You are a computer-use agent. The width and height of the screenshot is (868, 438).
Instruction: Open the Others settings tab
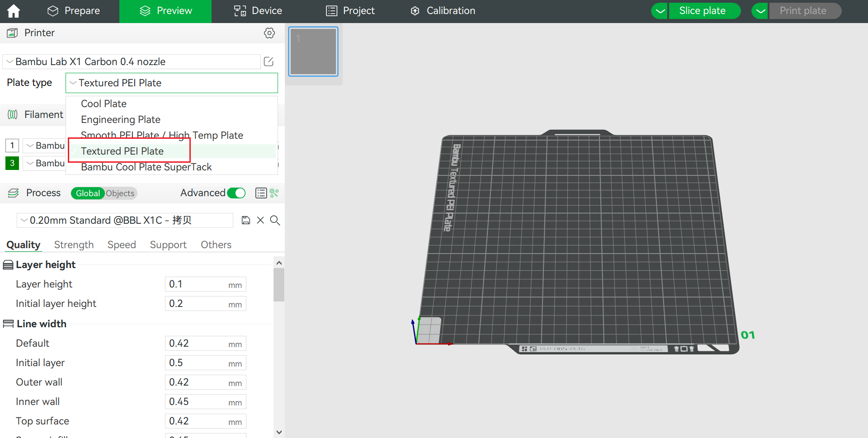click(x=216, y=245)
